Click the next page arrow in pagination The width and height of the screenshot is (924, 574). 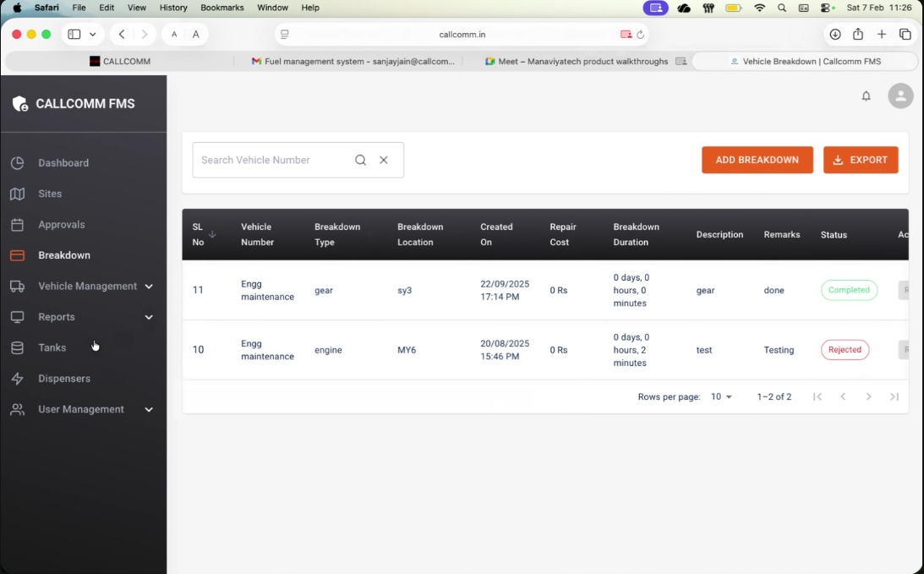[x=869, y=396]
